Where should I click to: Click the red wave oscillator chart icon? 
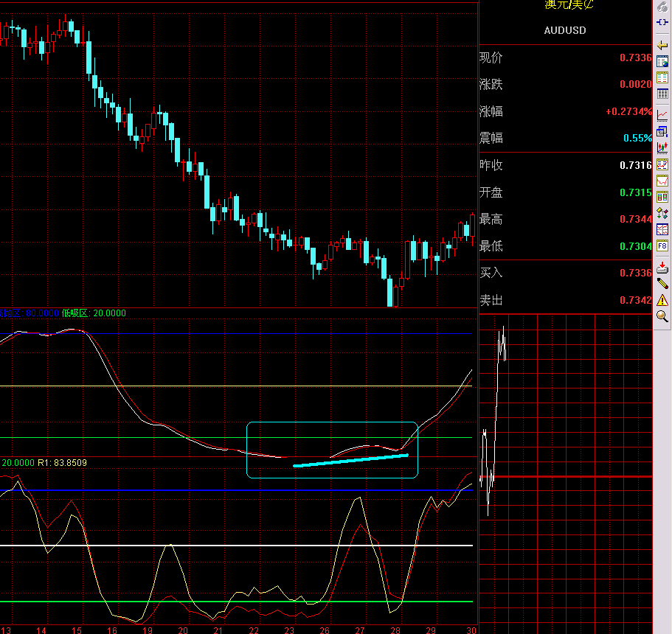click(662, 181)
